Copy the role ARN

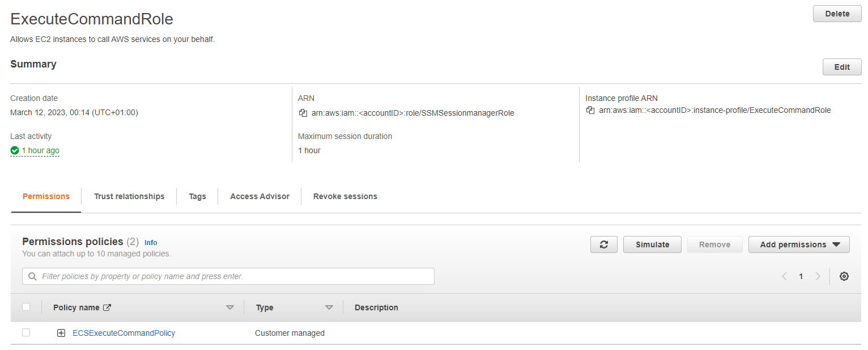pos(303,112)
